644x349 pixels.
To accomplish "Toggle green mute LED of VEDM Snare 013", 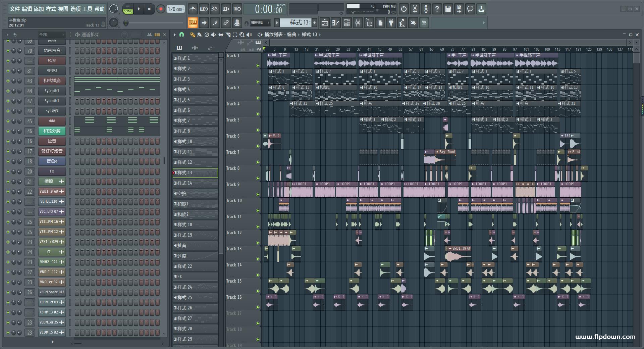I will (x=8, y=292).
